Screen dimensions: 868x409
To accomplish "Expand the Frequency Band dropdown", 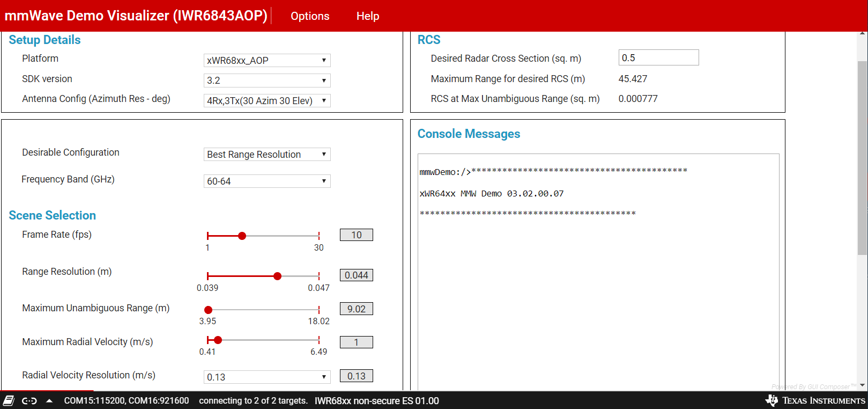I will [x=267, y=181].
